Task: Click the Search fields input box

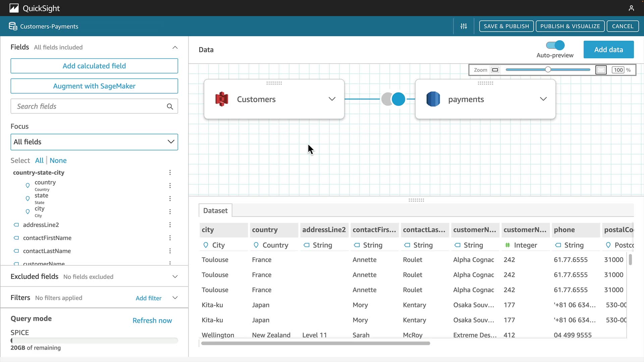Action: pyautogui.click(x=89, y=107)
